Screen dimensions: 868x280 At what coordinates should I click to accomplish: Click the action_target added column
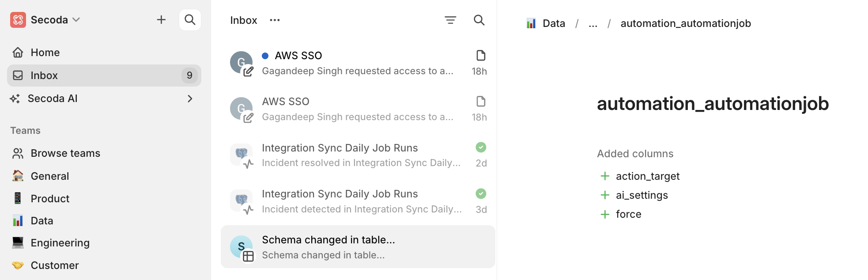pos(647,176)
